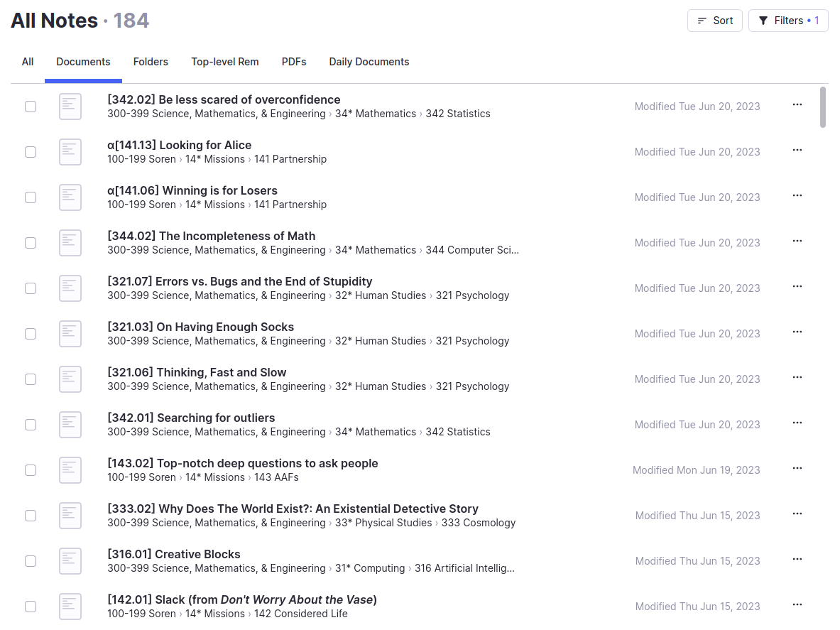Viewport: 840px width, 630px height.
Task: Switch to the Folders tab
Action: point(151,62)
